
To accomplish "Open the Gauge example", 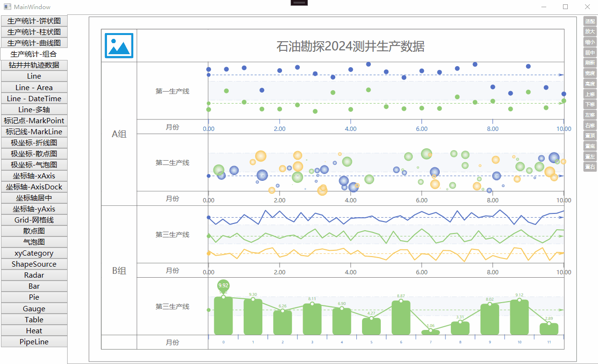I will [x=34, y=308].
